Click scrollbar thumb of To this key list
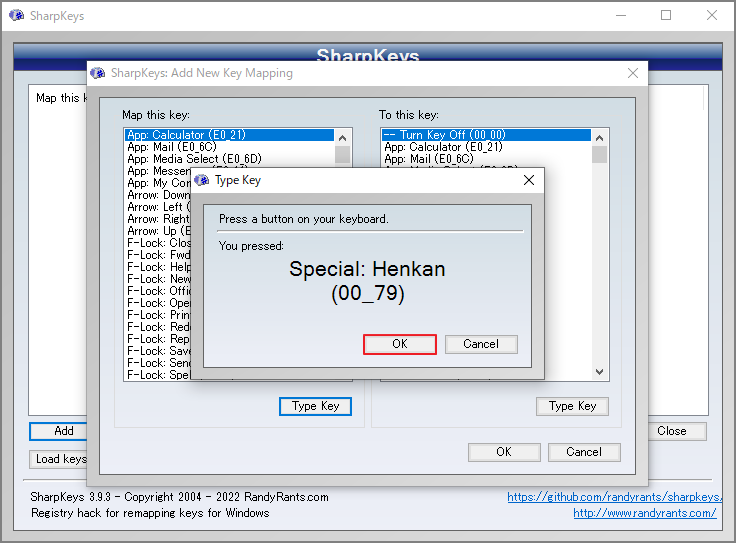The height and width of the screenshot is (543, 736). [x=599, y=154]
